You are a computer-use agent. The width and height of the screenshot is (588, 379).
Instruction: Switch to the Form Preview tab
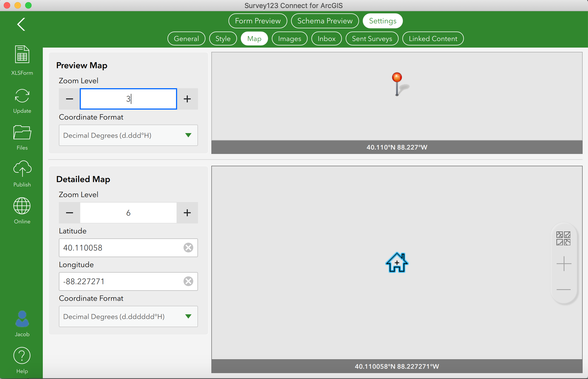pos(258,21)
